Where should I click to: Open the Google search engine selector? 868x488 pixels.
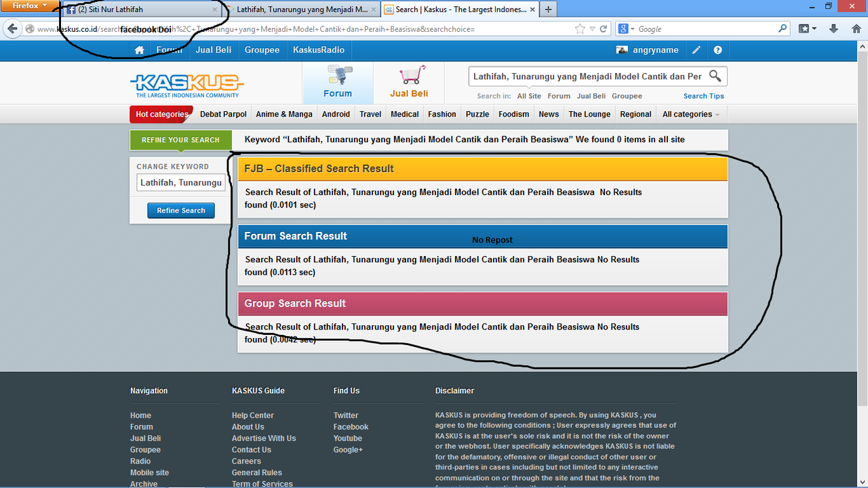(x=627, y=29)
